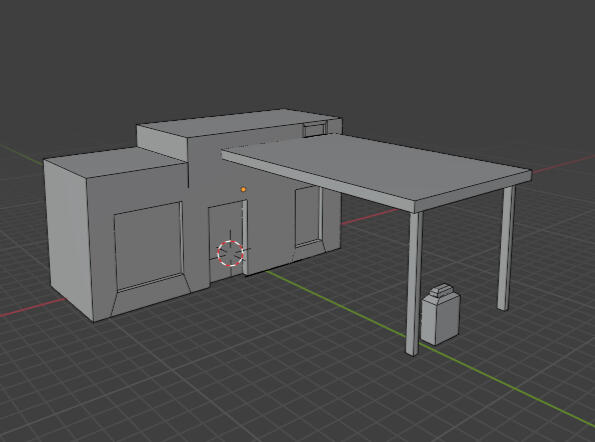Click the front-left canopy support pillar
The width and height of the screenshot is (595, 442).
414,284
